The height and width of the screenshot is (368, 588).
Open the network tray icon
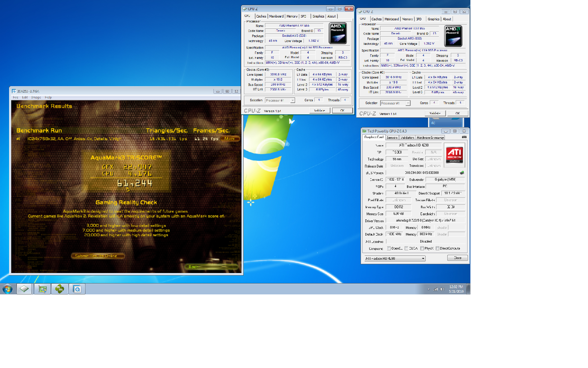tap(435, 289)
